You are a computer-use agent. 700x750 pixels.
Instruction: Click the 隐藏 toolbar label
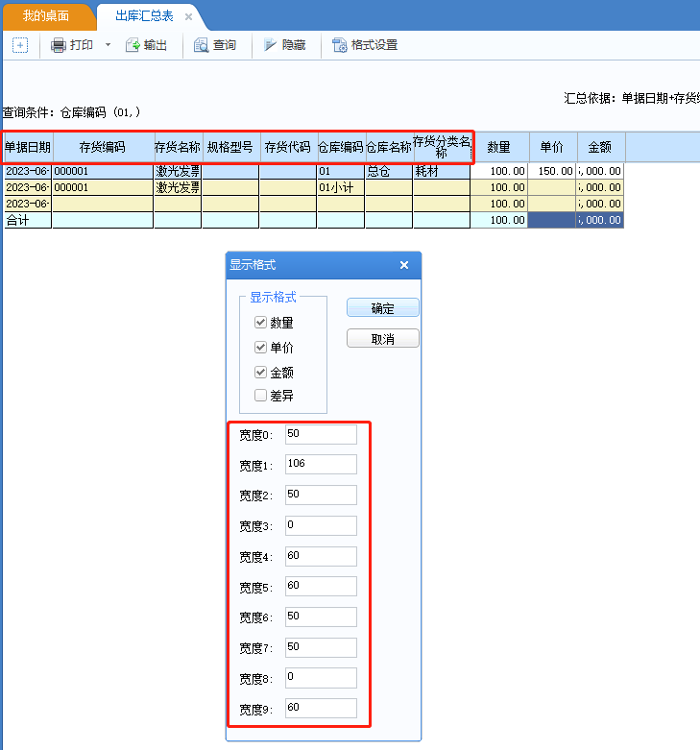pos(294,45)
